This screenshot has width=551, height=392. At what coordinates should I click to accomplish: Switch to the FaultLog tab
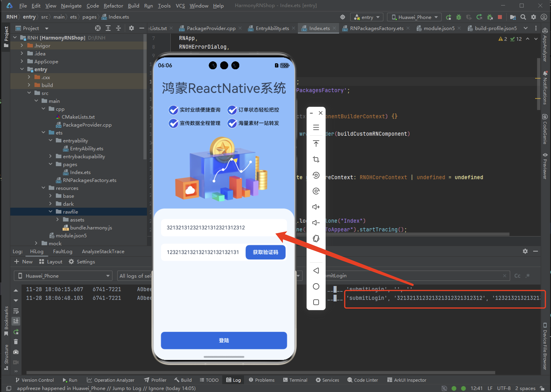click(x=63, y=251)
